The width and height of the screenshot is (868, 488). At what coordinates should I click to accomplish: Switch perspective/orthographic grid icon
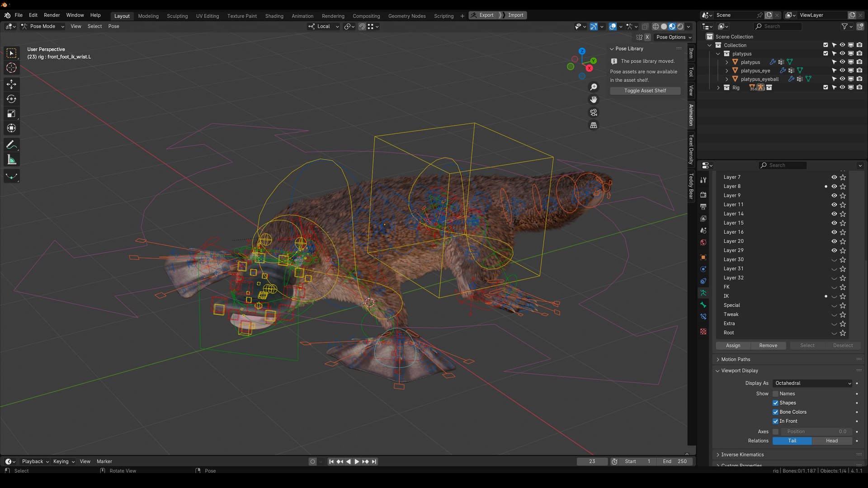pos(594,125)
